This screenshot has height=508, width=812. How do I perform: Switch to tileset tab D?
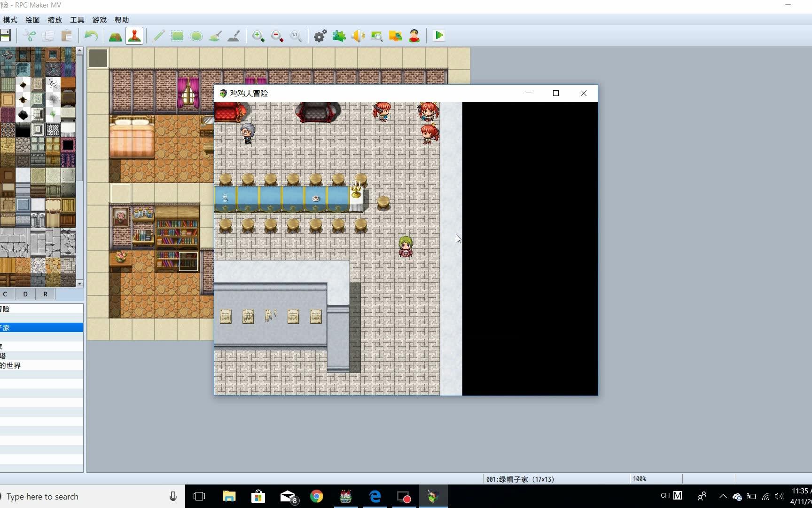(25, 294)
